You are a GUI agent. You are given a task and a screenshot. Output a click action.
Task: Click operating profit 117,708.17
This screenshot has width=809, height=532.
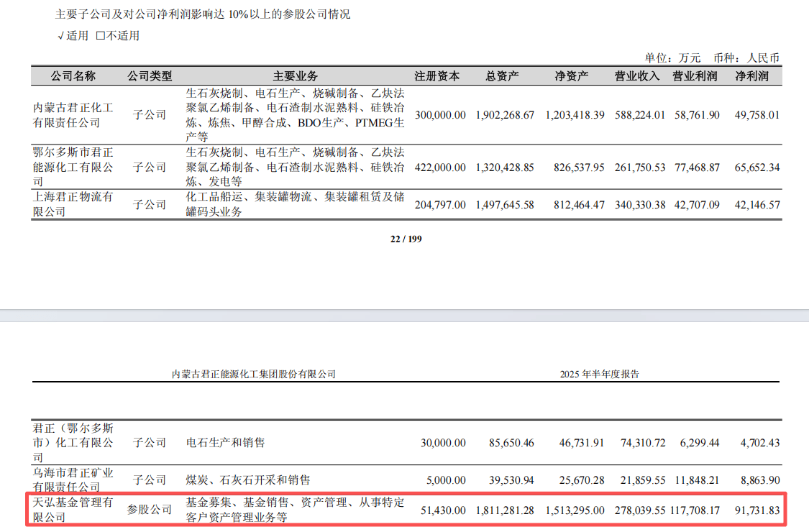coord(695,510)
